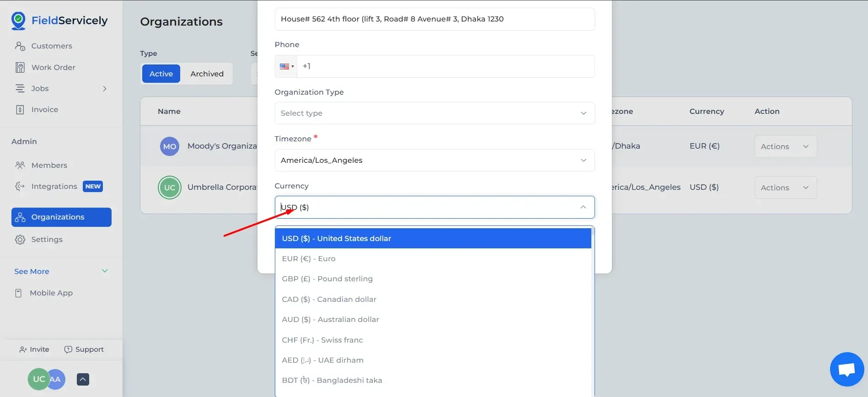Viewport: 868px width, 397px height.
Task: Click the FieldServicely logo icon
Action: (18, 21)
